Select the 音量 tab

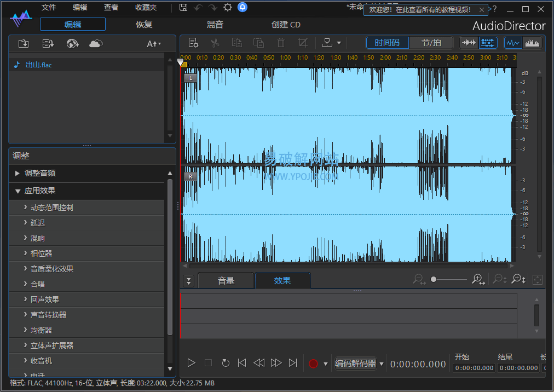pos(226,281)
